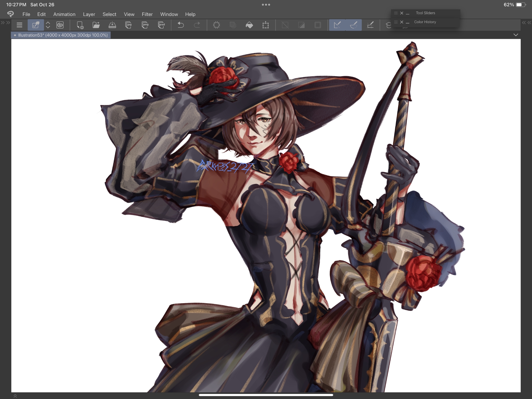Toggle Snap to Grid

370,25
